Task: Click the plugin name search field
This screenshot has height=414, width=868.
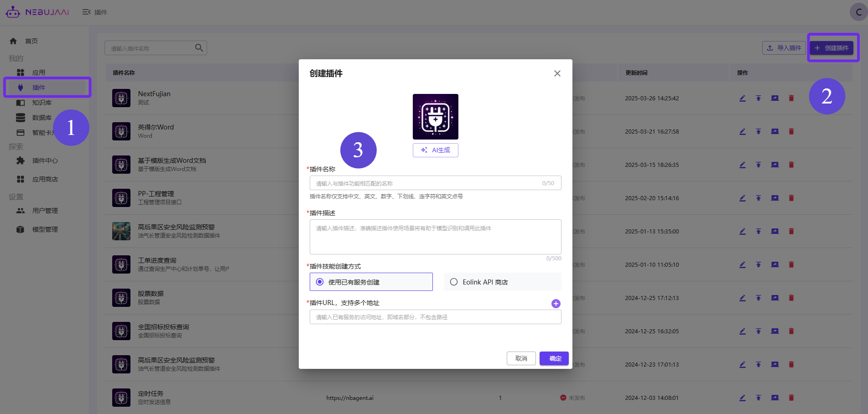Action: click(151, 47)
